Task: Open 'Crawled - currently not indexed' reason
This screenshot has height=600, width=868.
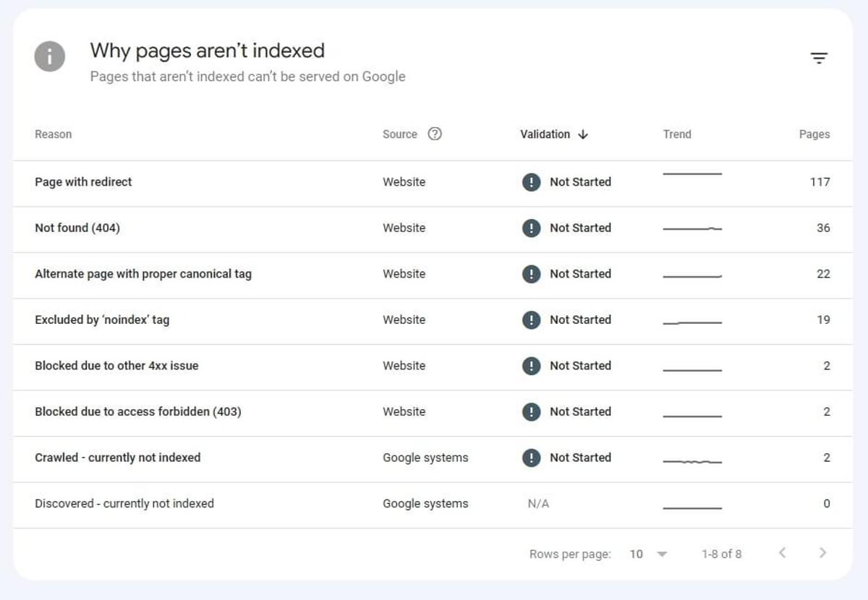Action: [118, 458]
